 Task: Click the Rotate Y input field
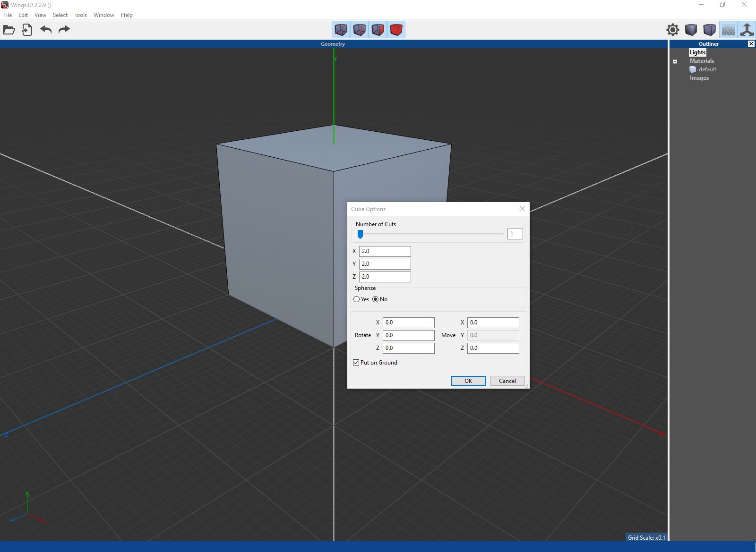coord(409,335)
